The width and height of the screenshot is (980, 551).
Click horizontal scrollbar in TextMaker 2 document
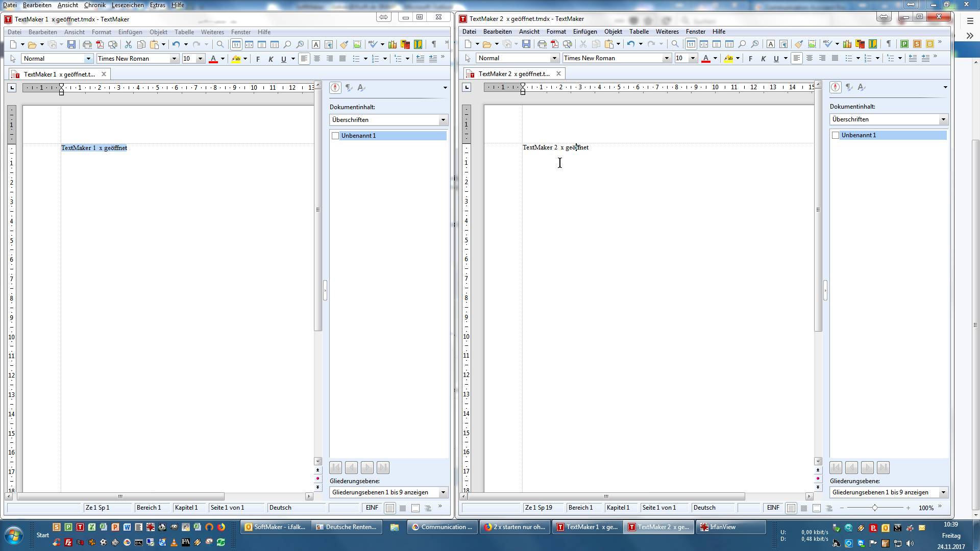click(x=606, y=496)
